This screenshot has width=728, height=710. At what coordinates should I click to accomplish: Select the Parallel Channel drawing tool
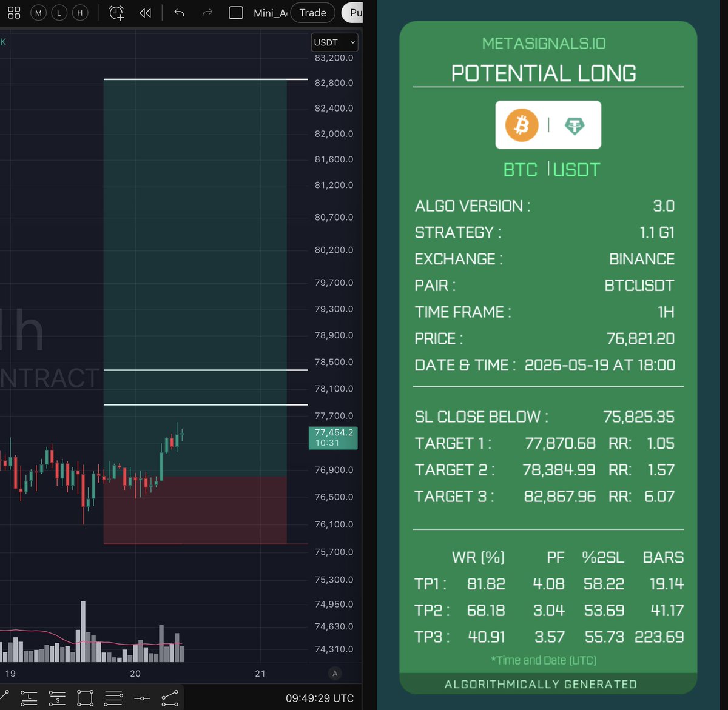coord(170,698)
